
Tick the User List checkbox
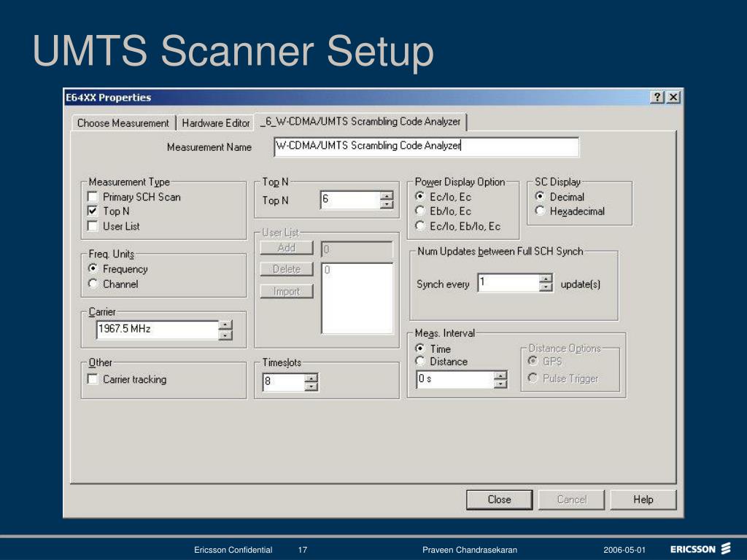[x=93, y=226]
